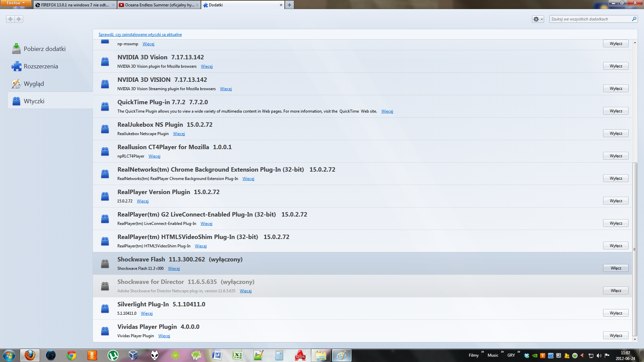Open Google Chrome from the taskbar
The width and height of the screenshot is (644, 362).
click(x=71, y=355)
